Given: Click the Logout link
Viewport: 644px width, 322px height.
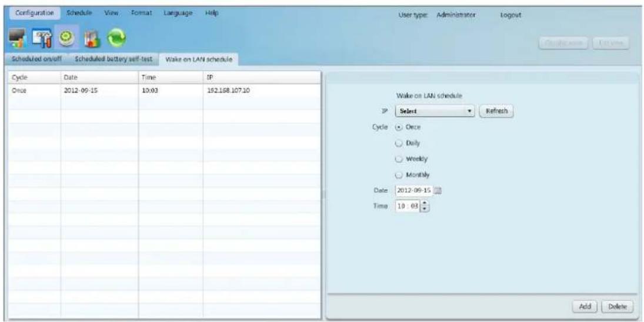Looking at the screenshot, I should [510, 15].
